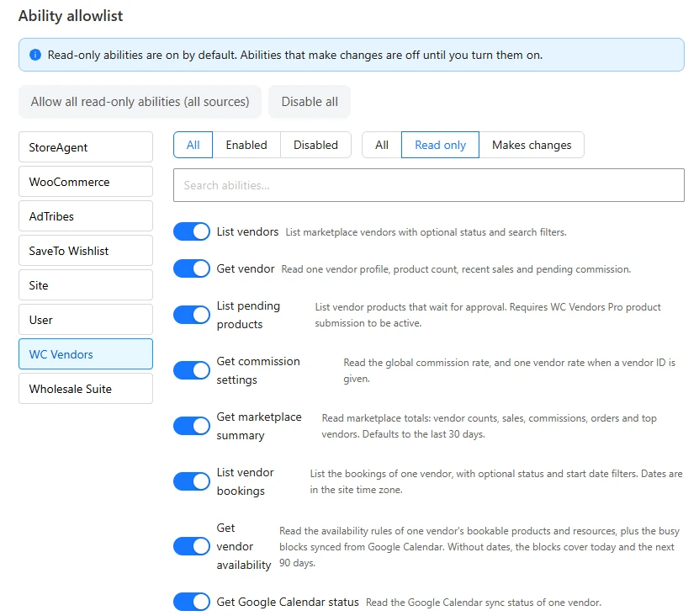699x616 pixels.
Task: Click List vendor bookings label
Action: coord(245,481)
